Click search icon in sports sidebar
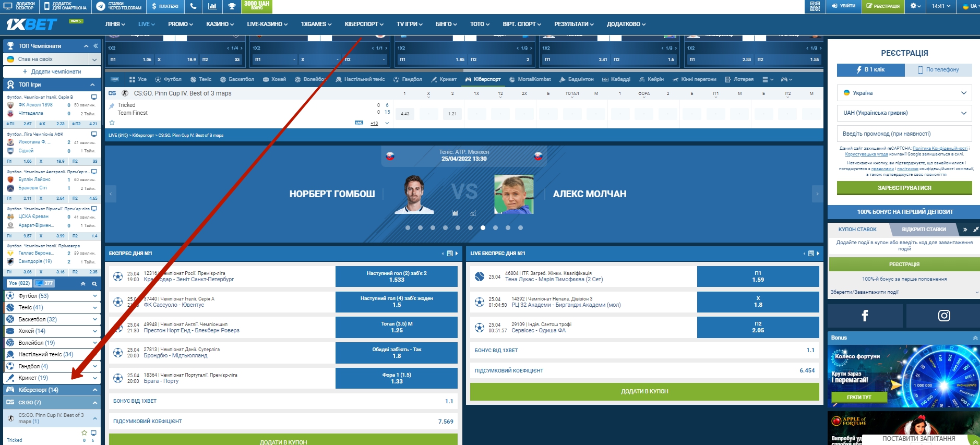This screenshot has width=980, height=445. (94, 284)
